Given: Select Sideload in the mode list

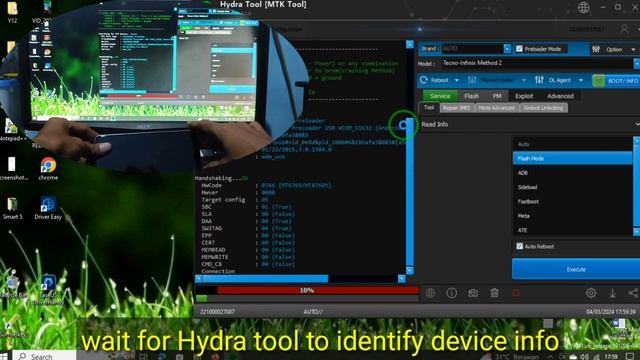Looking at the screenshot, I should (573, 187).
